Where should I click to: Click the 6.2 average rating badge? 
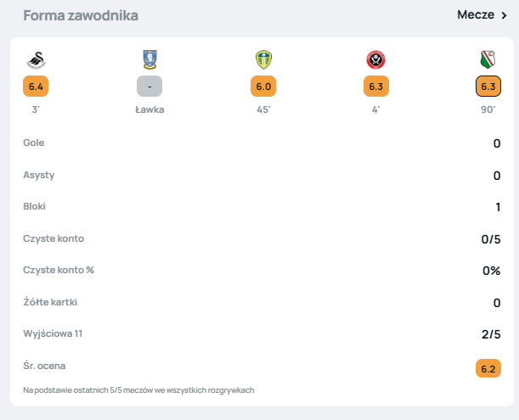[488, 367]
